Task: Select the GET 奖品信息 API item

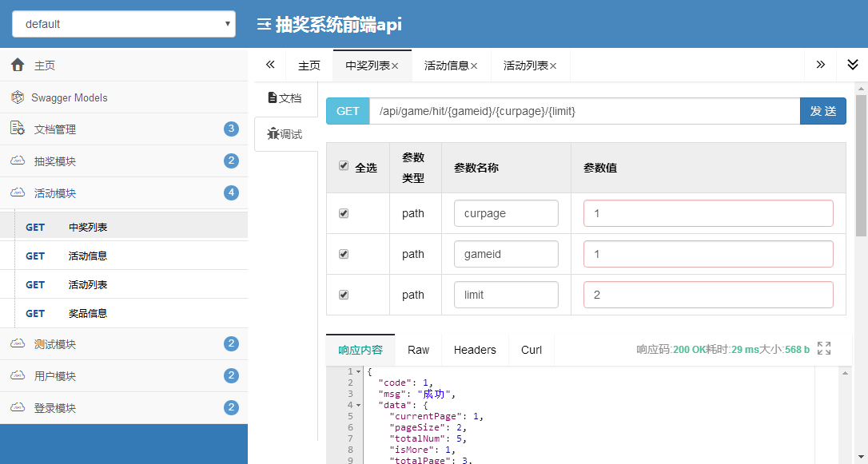Action: tap(124, 313)
